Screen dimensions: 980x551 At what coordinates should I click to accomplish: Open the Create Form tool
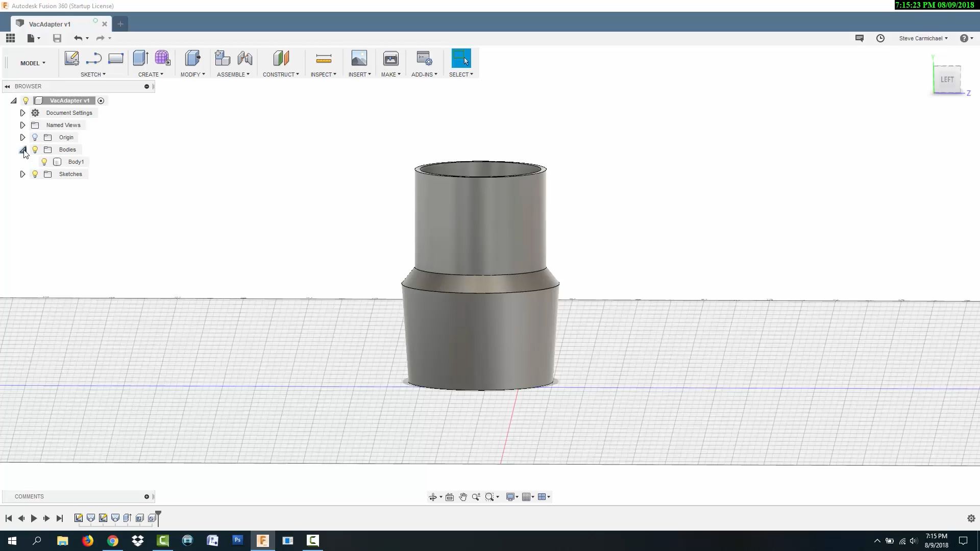click(162, 58)
